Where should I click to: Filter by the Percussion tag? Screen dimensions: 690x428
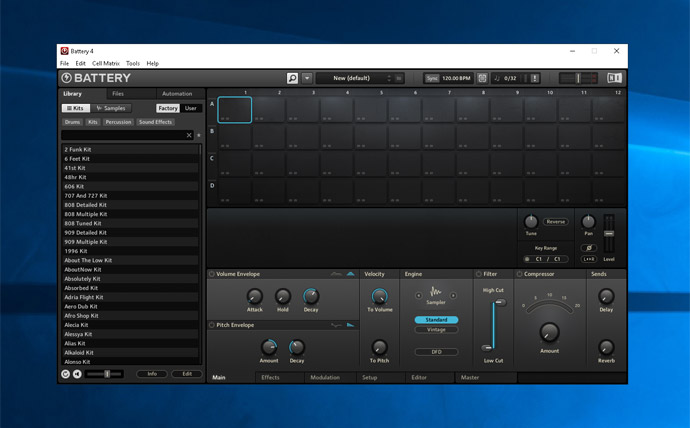(x=118, y=122)
